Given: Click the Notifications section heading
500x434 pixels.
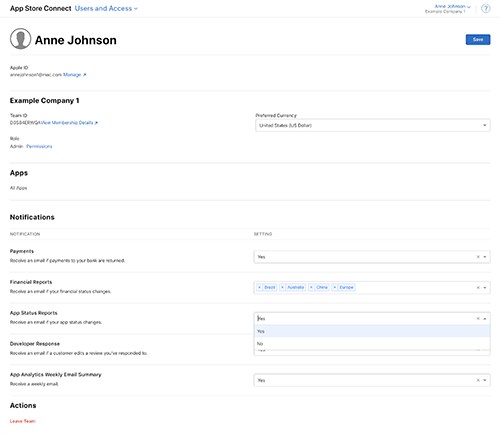Looking at the screenshot, I should 32,217.
